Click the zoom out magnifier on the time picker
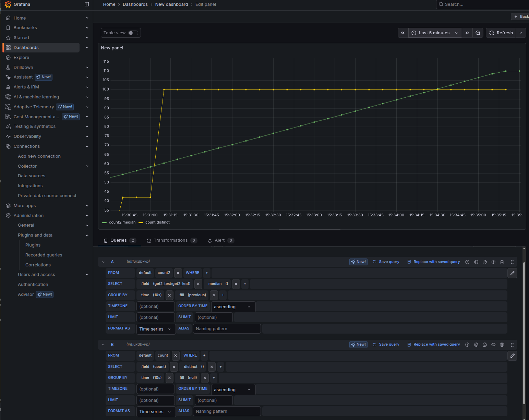The height and width of the screenshot is (420, 529). (x=478, y=33)
